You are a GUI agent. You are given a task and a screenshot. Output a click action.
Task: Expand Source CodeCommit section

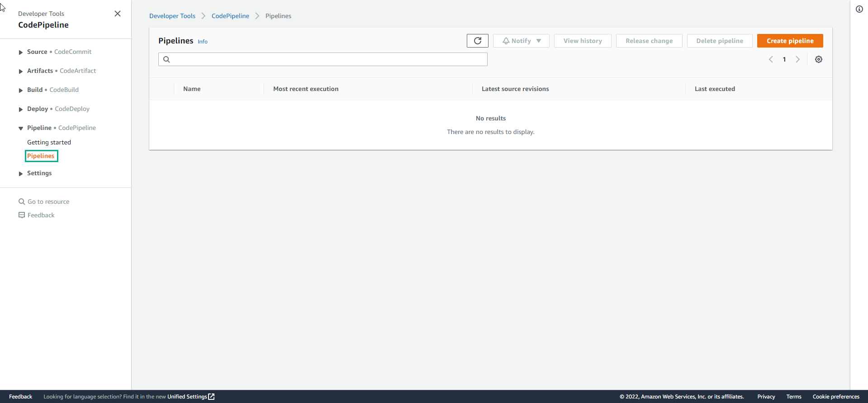[21, 52]
